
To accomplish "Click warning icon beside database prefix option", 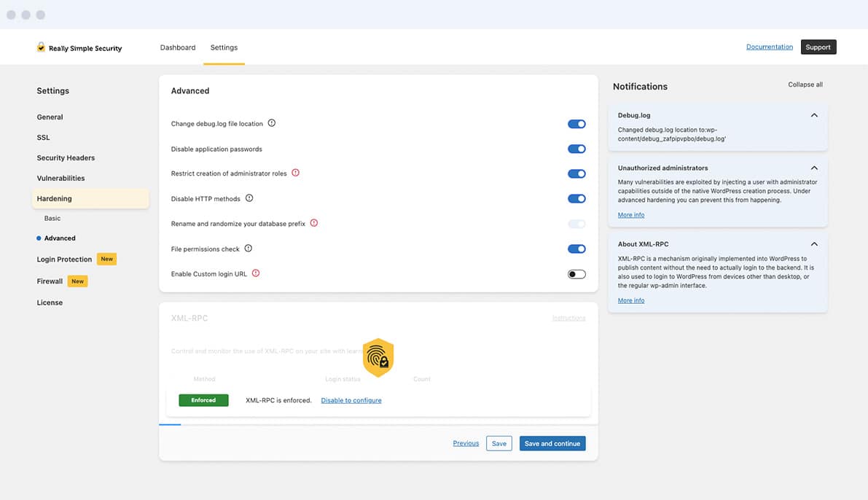I will pos(314,223).
